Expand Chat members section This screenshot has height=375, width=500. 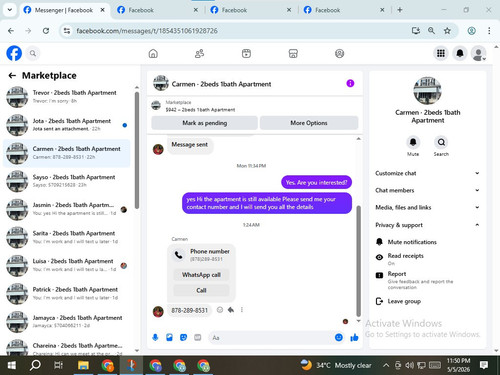tap(427, 190)
